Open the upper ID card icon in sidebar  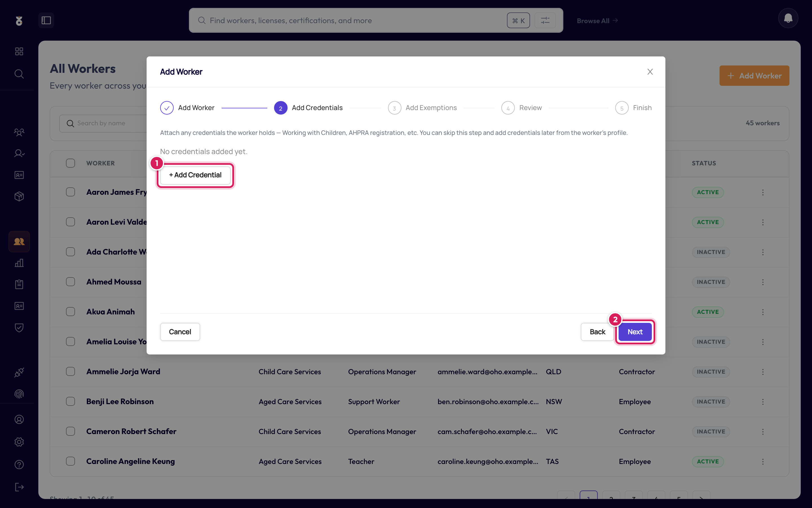point(19,175)
